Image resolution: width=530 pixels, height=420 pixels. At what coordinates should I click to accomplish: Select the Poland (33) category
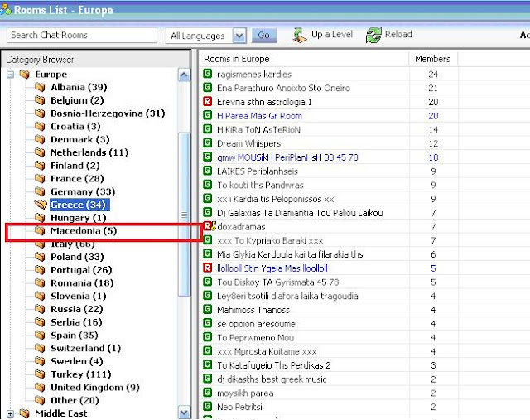pos(77,257)
